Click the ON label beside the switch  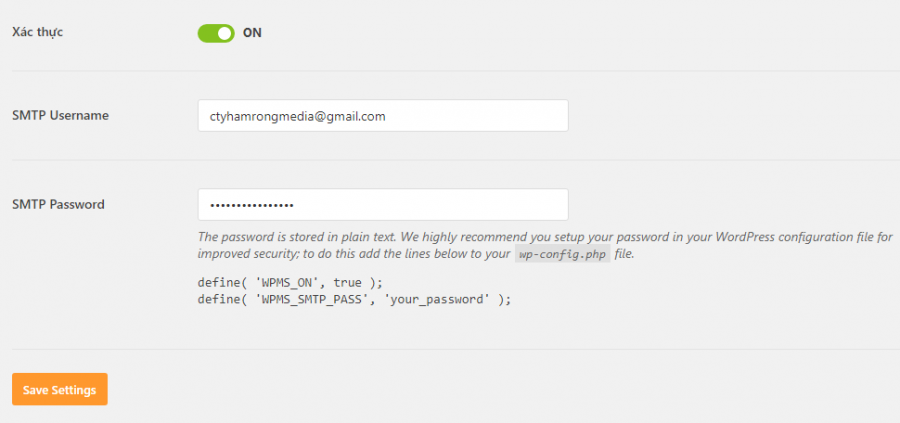pos(252,33)
